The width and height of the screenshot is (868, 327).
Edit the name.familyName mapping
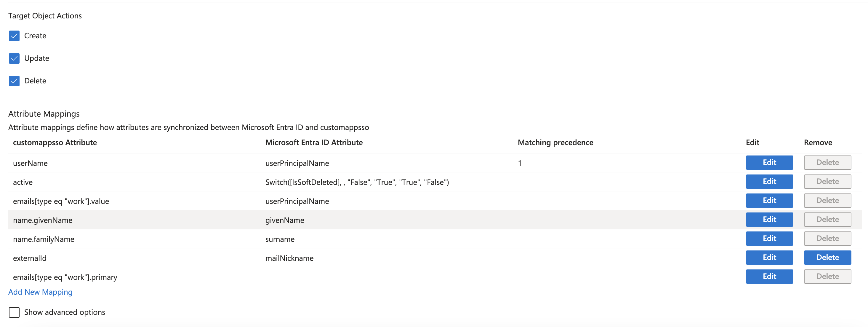tap(769, 238)
